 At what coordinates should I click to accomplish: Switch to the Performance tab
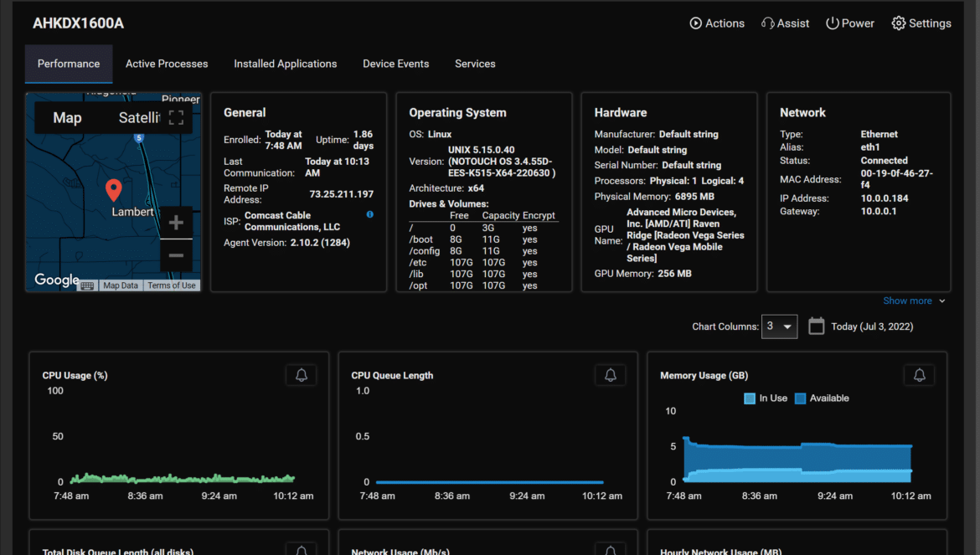point(69,64)
